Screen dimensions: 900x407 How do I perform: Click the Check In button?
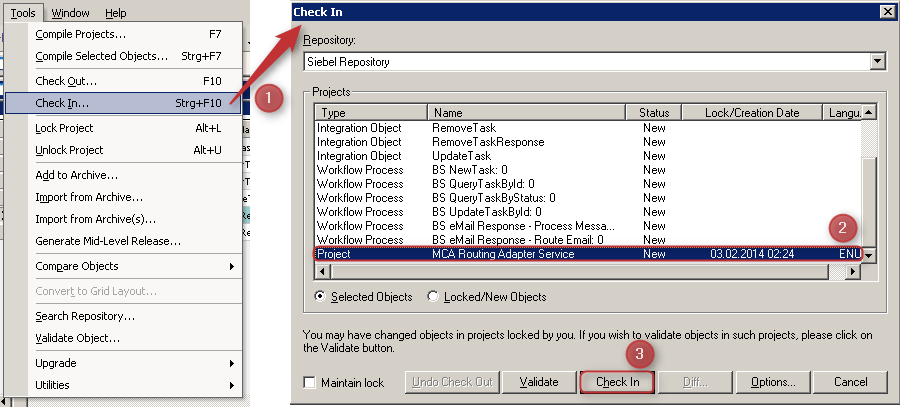click(617, 382)
